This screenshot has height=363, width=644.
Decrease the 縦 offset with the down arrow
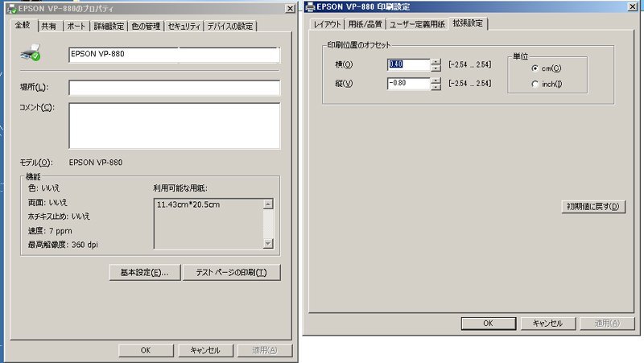436,87
